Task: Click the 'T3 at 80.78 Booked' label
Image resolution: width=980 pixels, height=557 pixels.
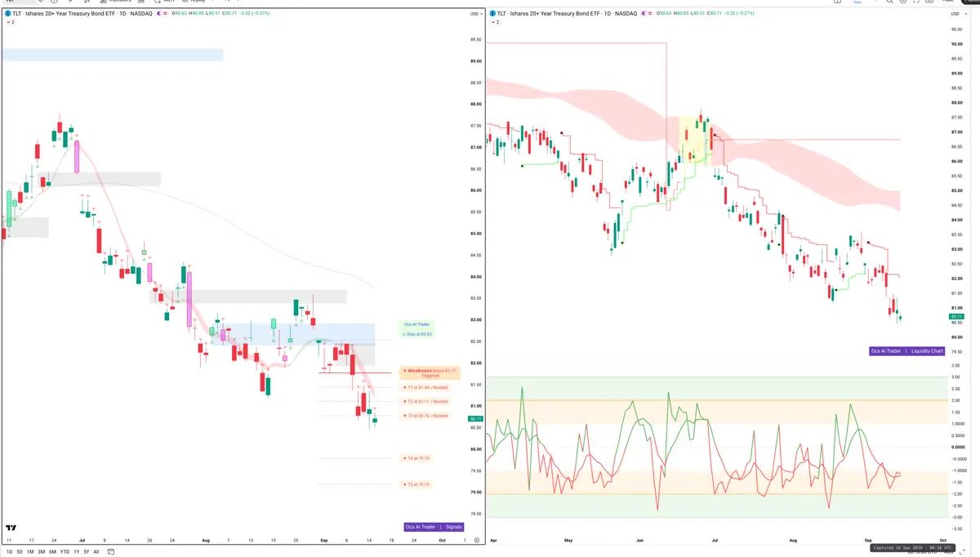Action: (425, 416)
